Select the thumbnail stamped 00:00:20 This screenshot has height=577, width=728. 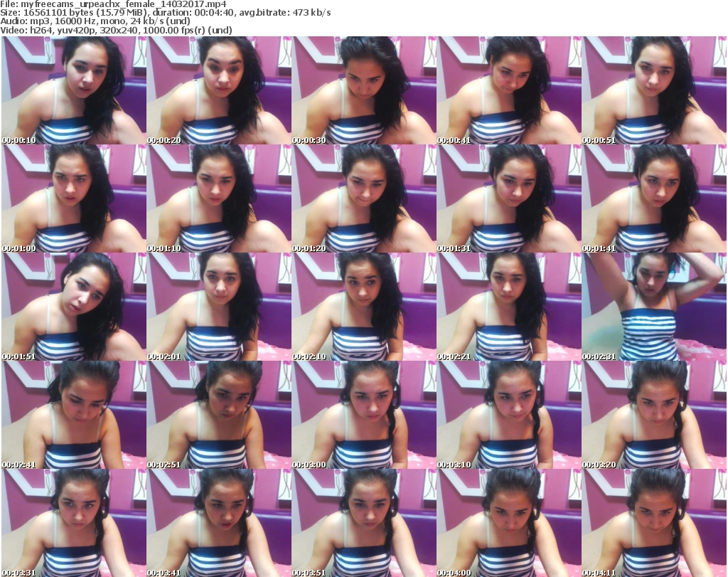click(x=219, y=90)
